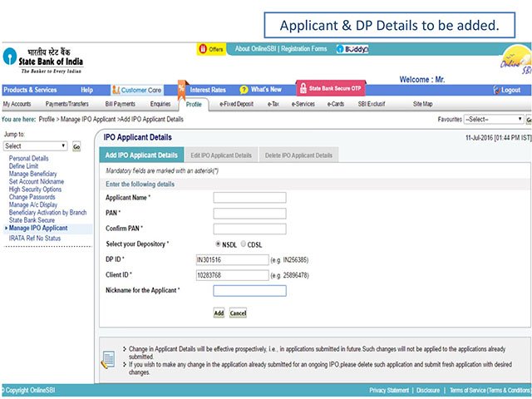Focus the PAN input field
The height and width of the screenshot is (399, 532).
click(x=249, y=213)
